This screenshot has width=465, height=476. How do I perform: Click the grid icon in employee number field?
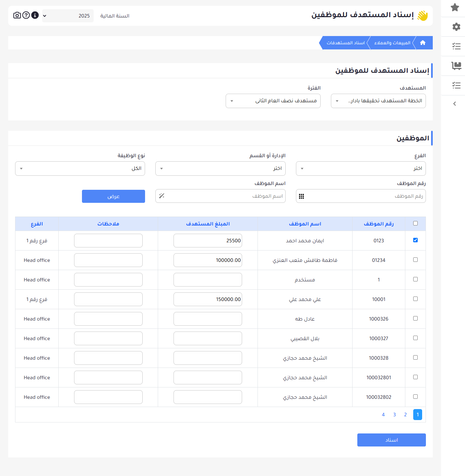coord(301,196)
